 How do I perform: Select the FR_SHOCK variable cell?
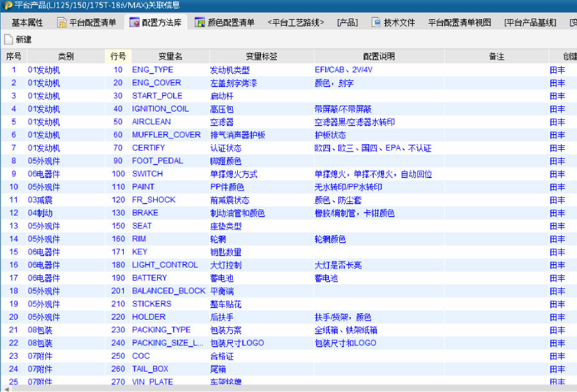171,200
